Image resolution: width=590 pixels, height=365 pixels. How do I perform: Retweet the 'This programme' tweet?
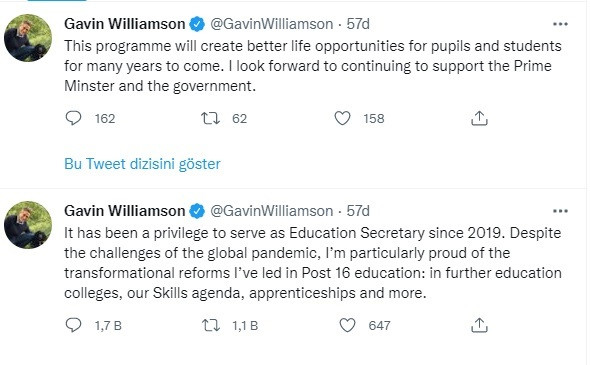coord(210,118)
